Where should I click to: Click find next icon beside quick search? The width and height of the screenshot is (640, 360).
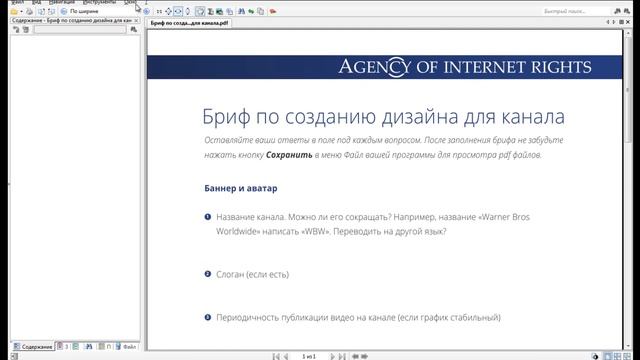click(x=627, y=11)
